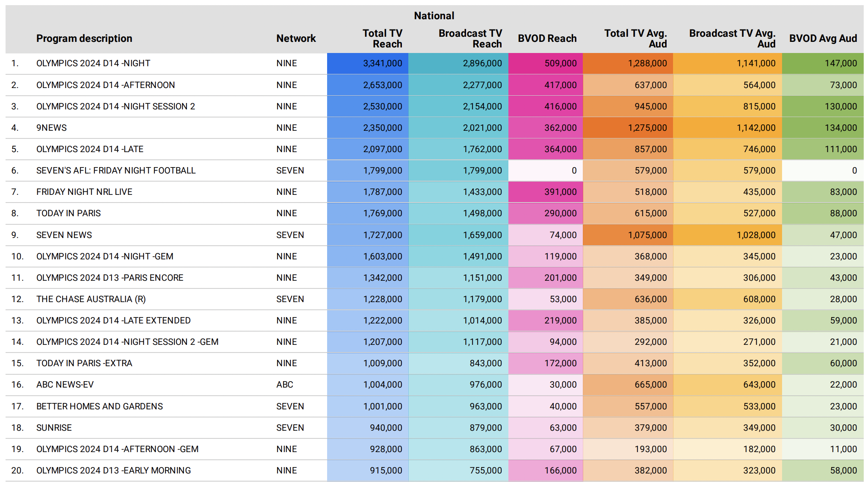Click the 201,000 BVOD Reach cell

[x=546, y=278]
